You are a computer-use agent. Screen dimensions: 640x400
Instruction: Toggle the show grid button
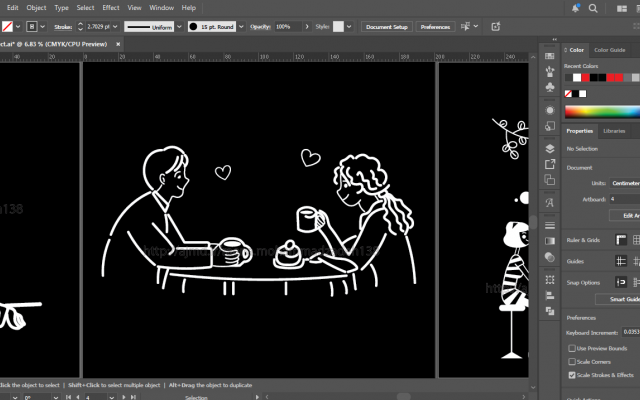pos(636,240)
